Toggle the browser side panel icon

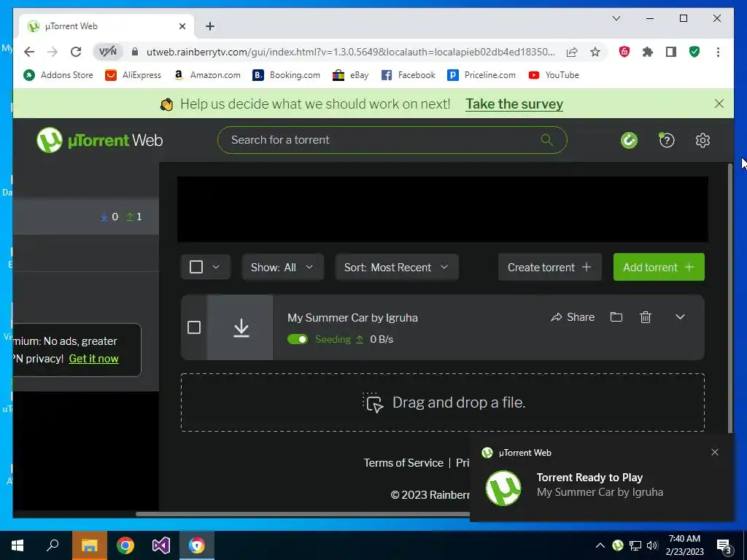(671, 52)
